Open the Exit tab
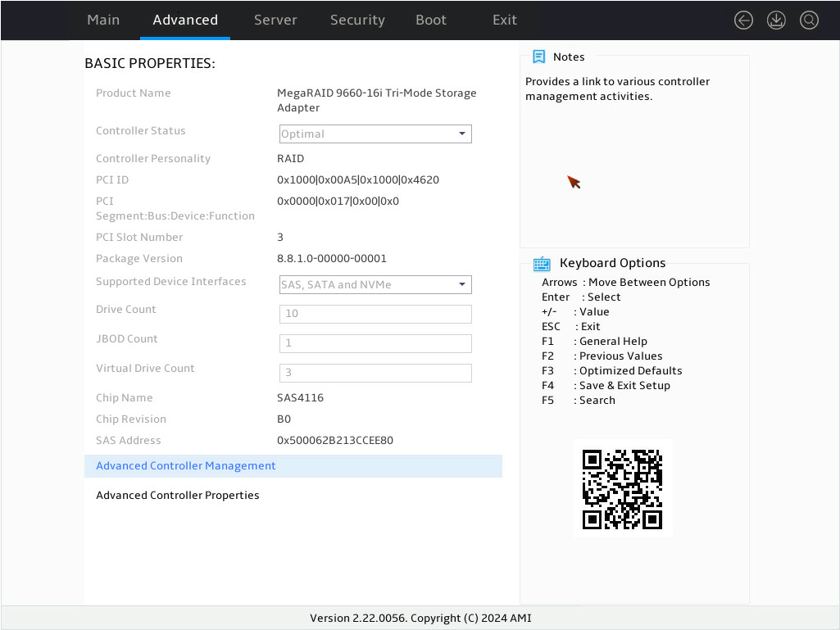Viewport: 840px width, 630px height. tap(505, 20)
